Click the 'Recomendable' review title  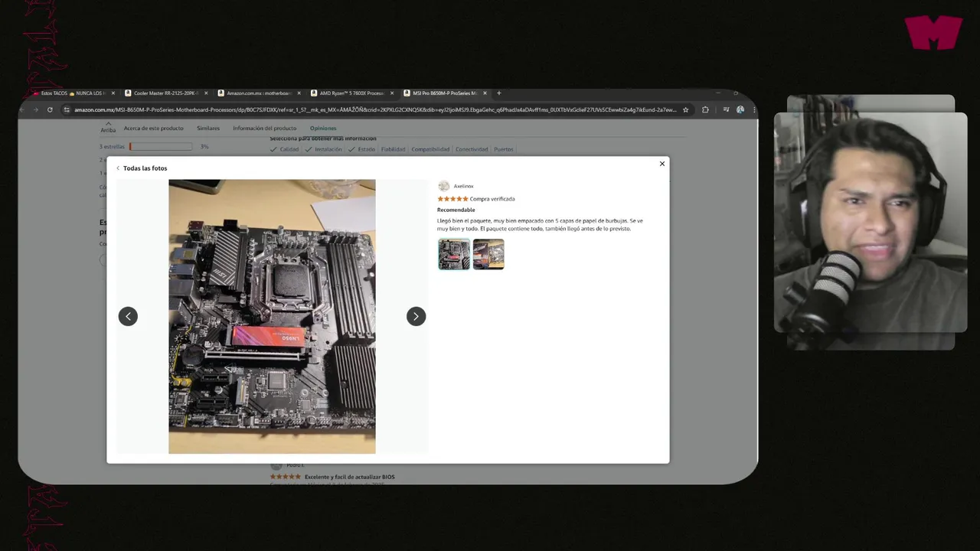point(456,210)
